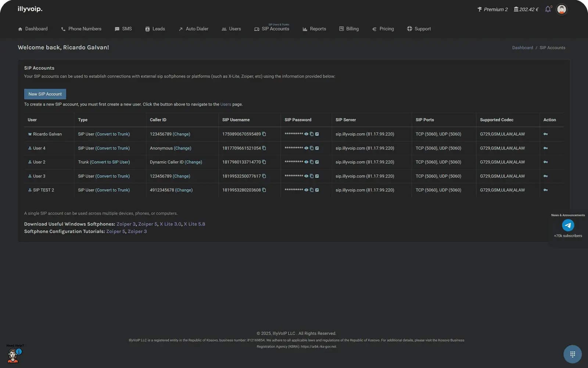Open the notifications bell
Viewport: 588px width, 368px height.
[x=548, y=9]
